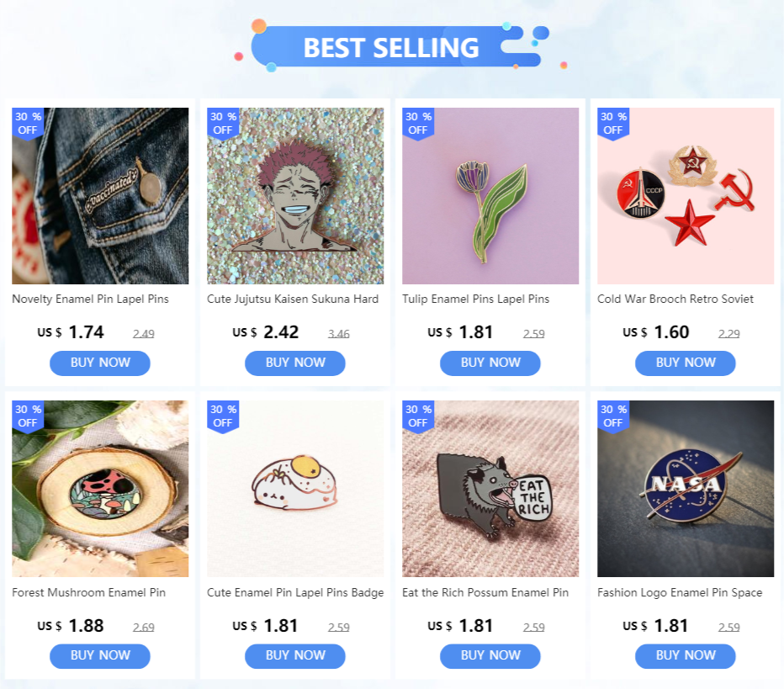Buy the Tulip Enamel Pins now
The height and width of the screenshot is (689, 784).
coord(490,363)
